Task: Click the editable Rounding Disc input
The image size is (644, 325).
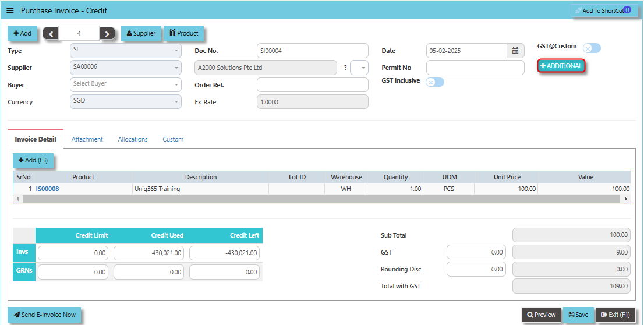Action: [476, 269]
